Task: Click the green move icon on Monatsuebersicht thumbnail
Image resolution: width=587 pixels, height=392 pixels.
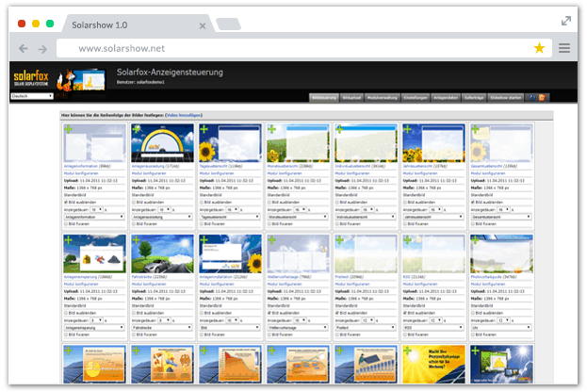Action: (x=271, y=129)
